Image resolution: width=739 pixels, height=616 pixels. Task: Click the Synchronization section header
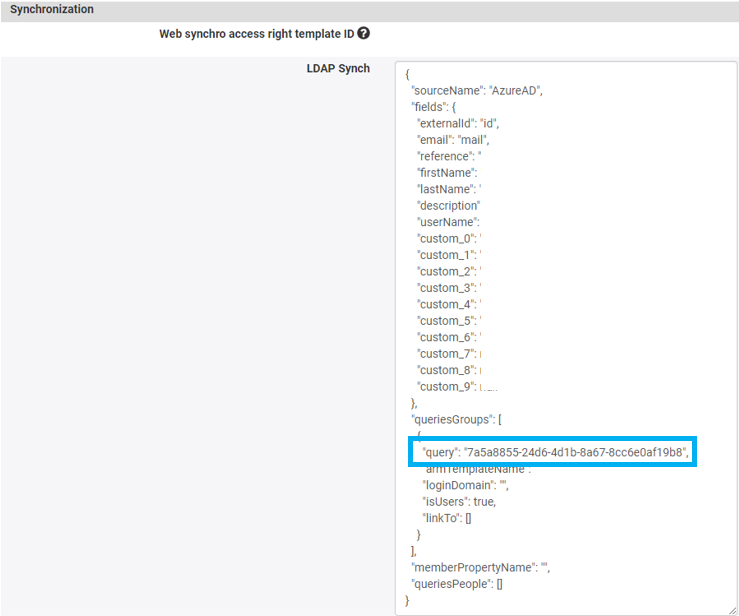click(x=52, y=9)
